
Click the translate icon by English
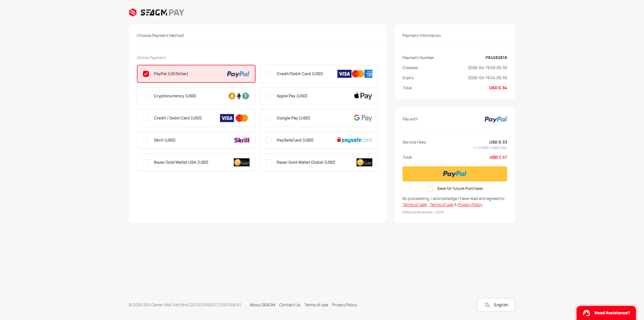[x=487, y=305]
